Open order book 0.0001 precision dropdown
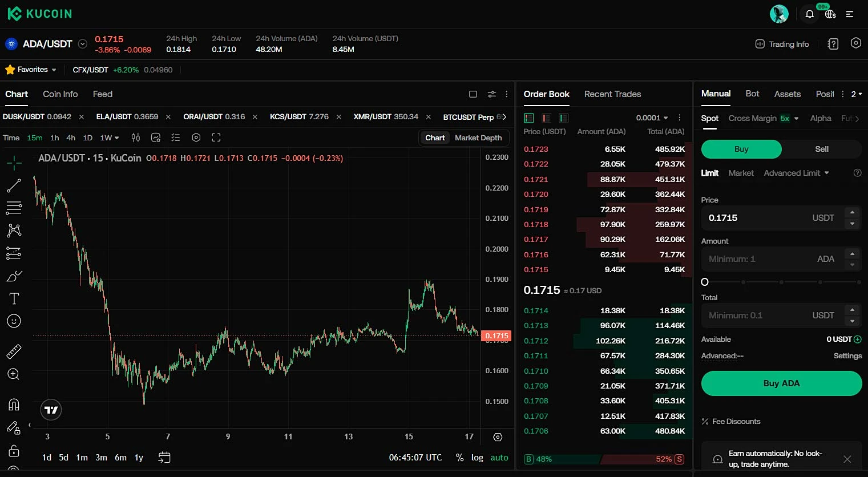The width and height of the screenshot is (868, 477). tap(652, 118)
